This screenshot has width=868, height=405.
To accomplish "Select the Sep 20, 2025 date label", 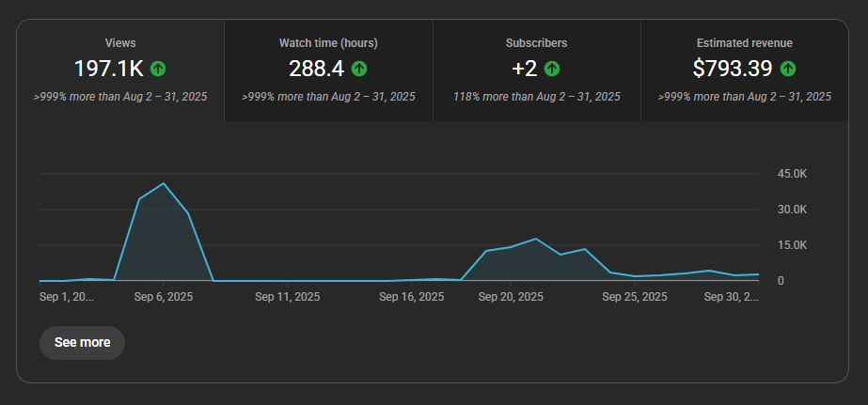I will tap(511, 297).
